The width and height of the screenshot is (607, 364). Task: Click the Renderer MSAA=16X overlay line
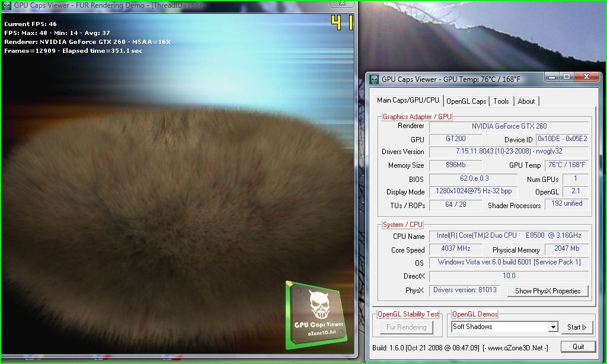(x=87, y=42)
